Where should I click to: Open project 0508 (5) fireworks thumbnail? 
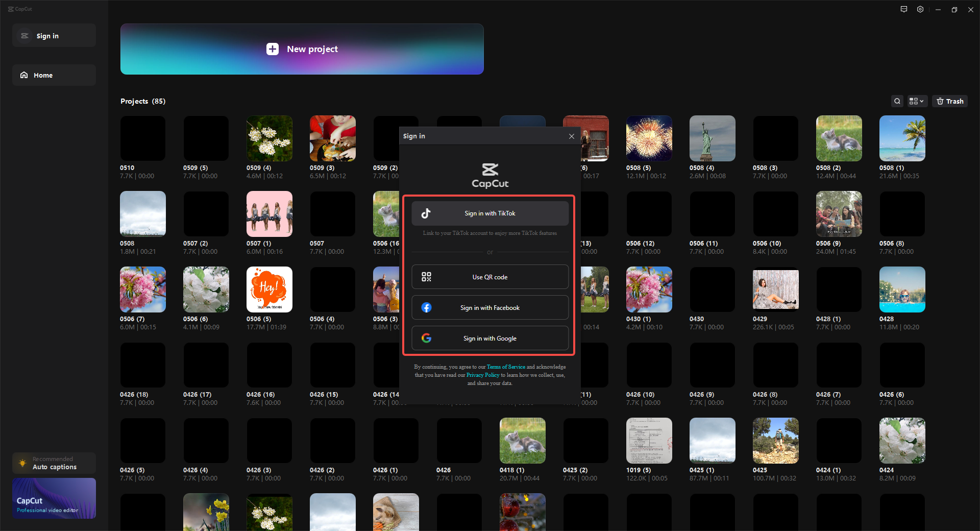pos(649,138)
